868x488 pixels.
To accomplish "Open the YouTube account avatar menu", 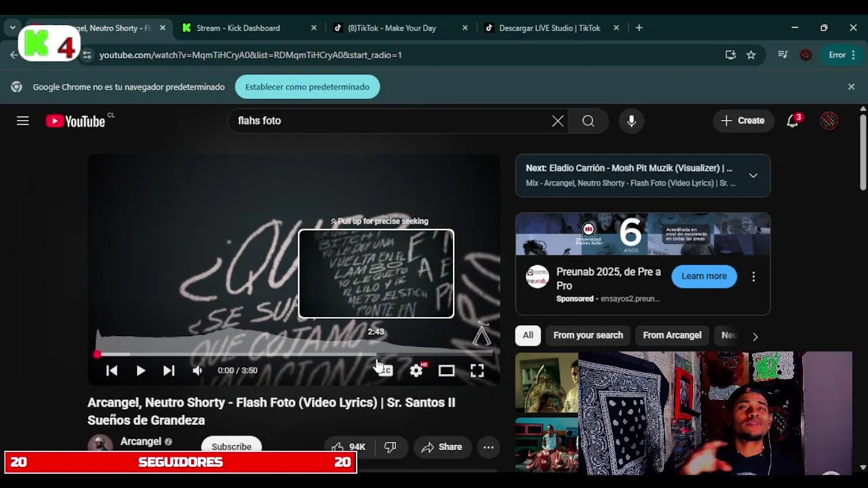I will tap(829, 121).
